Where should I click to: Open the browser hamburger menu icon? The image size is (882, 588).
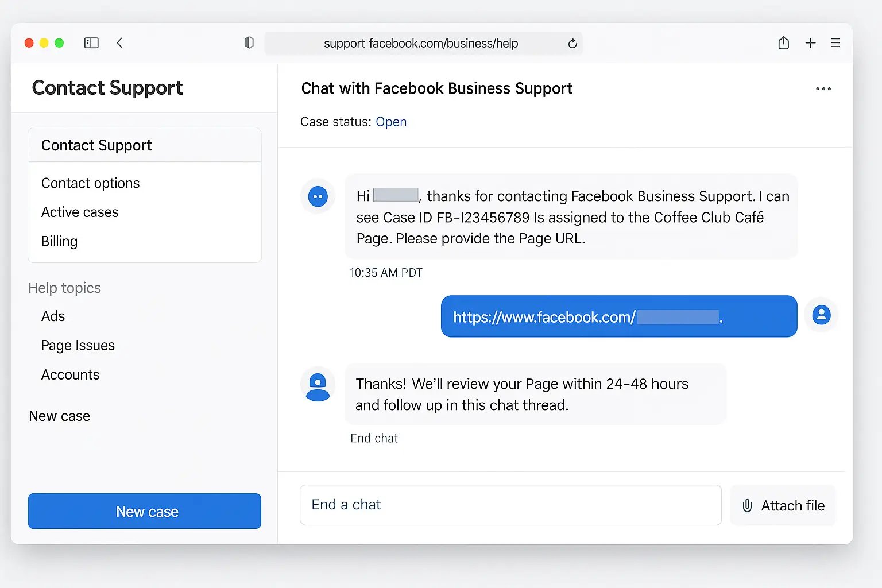coord(835,43)
